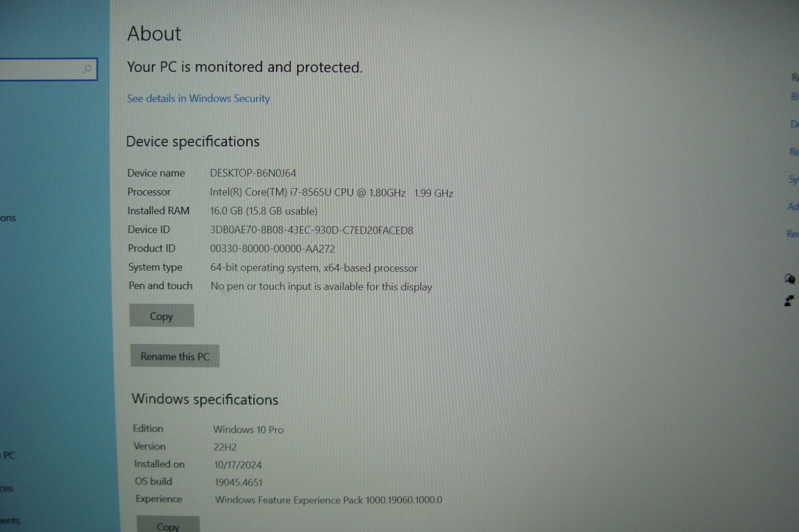Click the Installed RAM label
This screenshot has height=532, width=799.
click(x=158, y=211)
